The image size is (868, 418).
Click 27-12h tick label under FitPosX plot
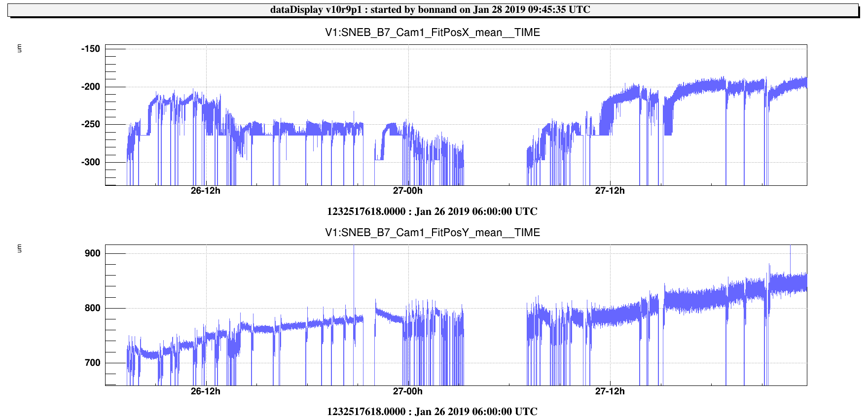pos(610,191)
